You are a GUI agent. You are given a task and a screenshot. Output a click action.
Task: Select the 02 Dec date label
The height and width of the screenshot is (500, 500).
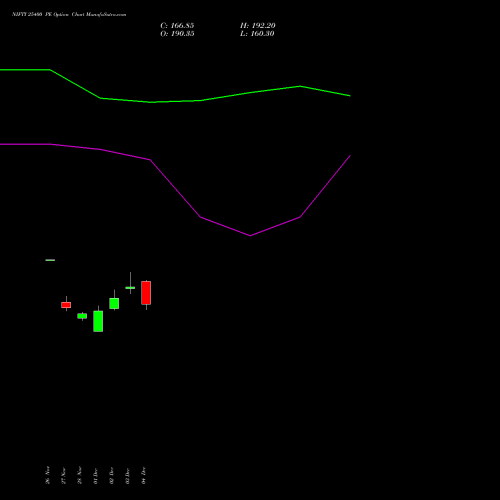coord(112,476)
